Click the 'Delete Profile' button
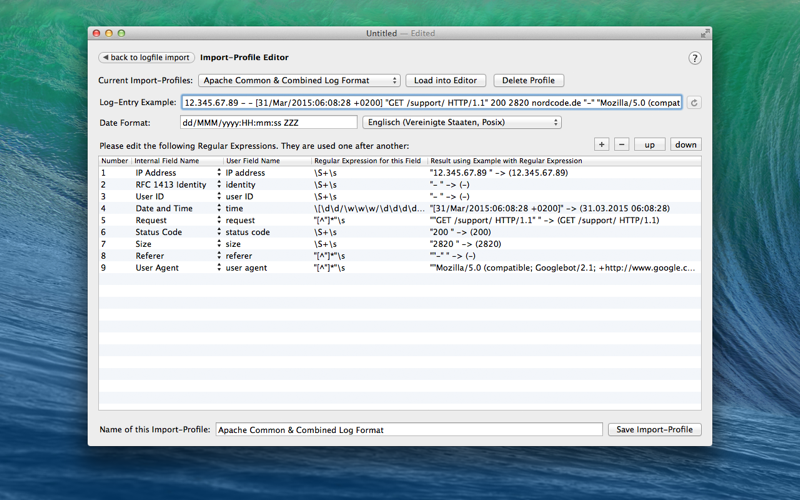800x500 pixels. point(529,80)
